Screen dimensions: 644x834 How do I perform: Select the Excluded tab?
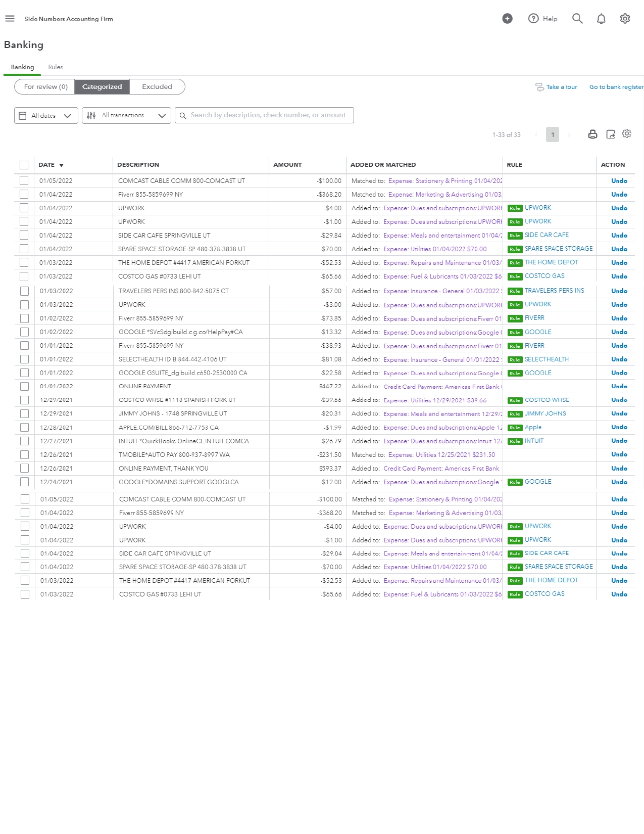coord(157,87)
